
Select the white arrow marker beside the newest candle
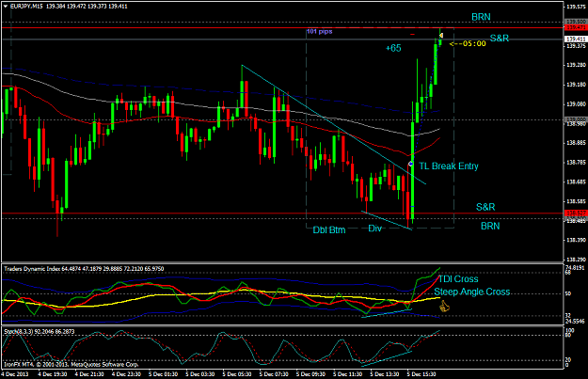tap(442, 35)
